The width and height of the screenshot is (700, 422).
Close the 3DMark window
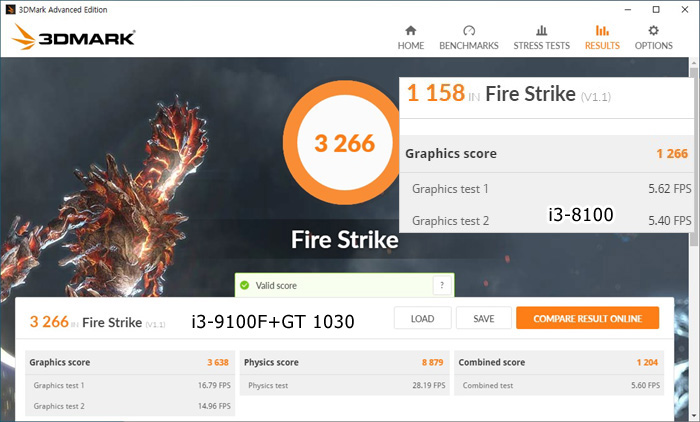[x=685, y=9]
